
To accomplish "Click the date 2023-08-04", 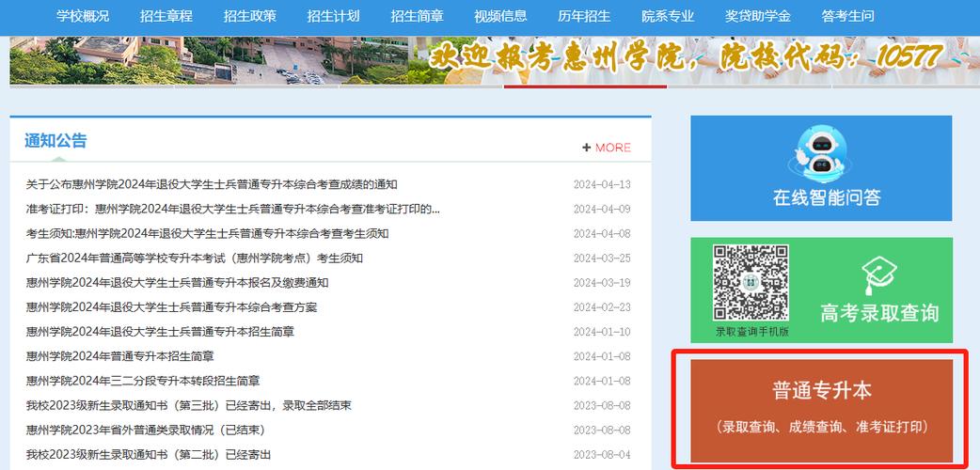I will click(x=602, y=454).
